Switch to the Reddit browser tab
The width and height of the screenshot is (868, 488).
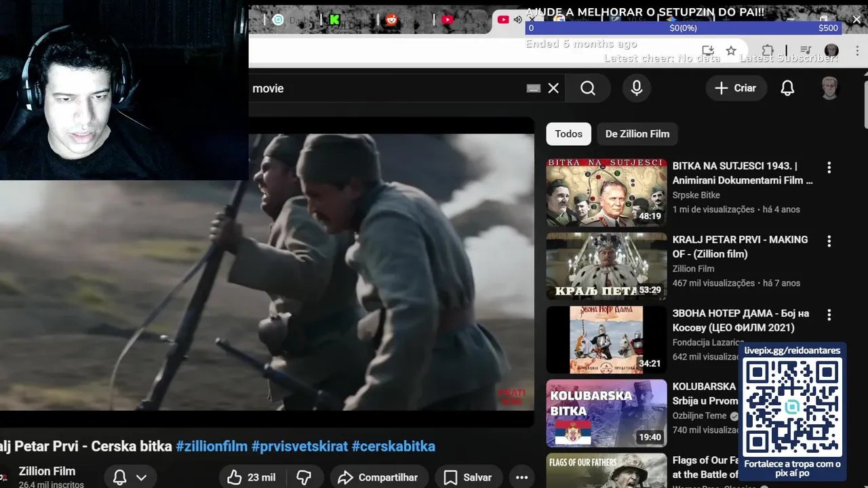click(x=391, y=20)
